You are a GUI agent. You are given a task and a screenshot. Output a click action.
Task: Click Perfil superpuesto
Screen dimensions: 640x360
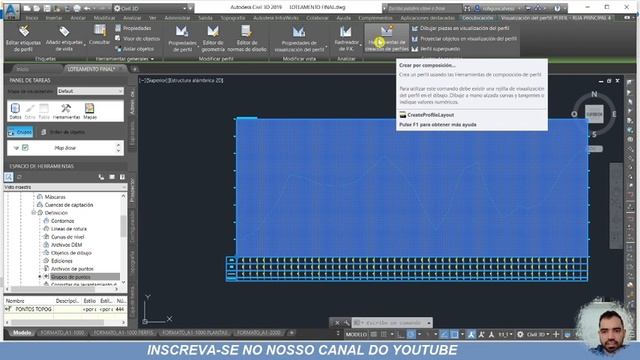436,49
